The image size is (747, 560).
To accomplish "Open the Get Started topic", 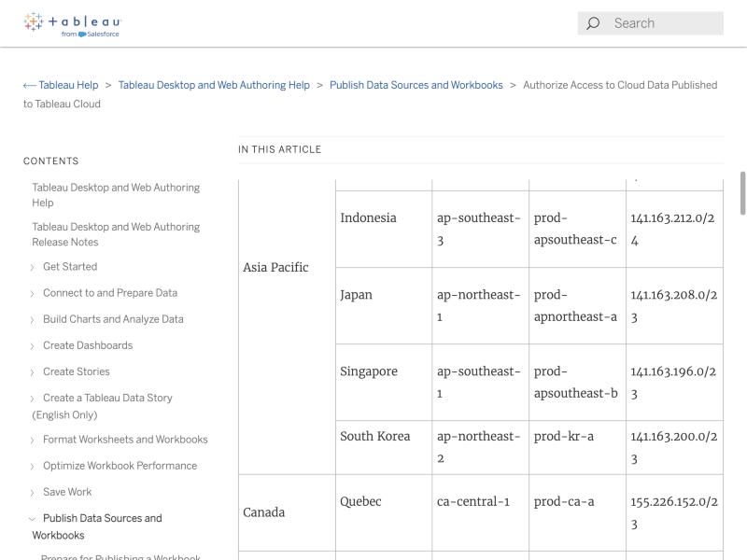I will pos(70,267).
